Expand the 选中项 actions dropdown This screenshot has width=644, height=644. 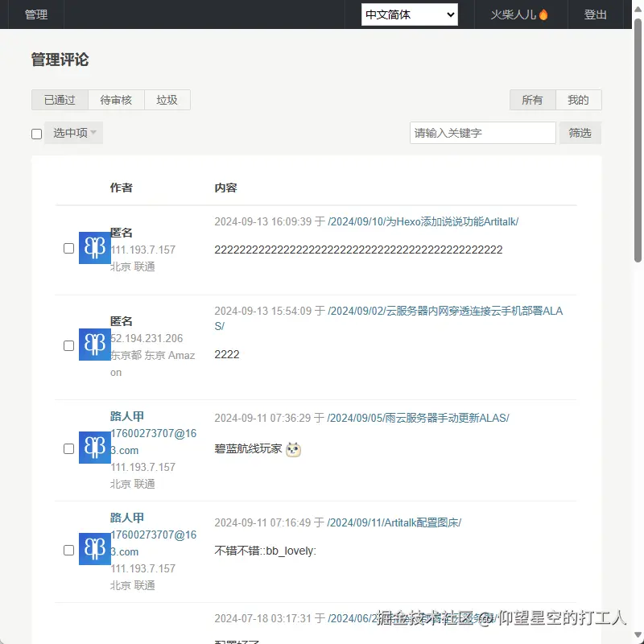click(73, 133)
